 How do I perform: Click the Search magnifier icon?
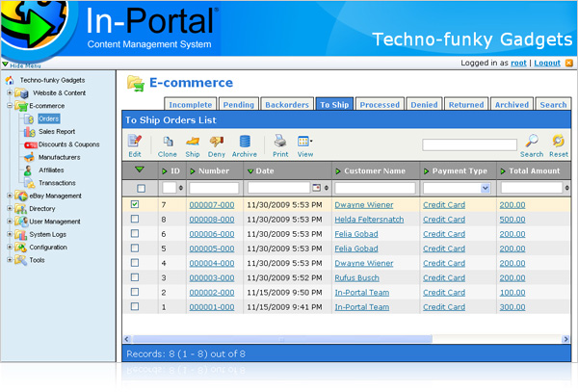(532, 141)
